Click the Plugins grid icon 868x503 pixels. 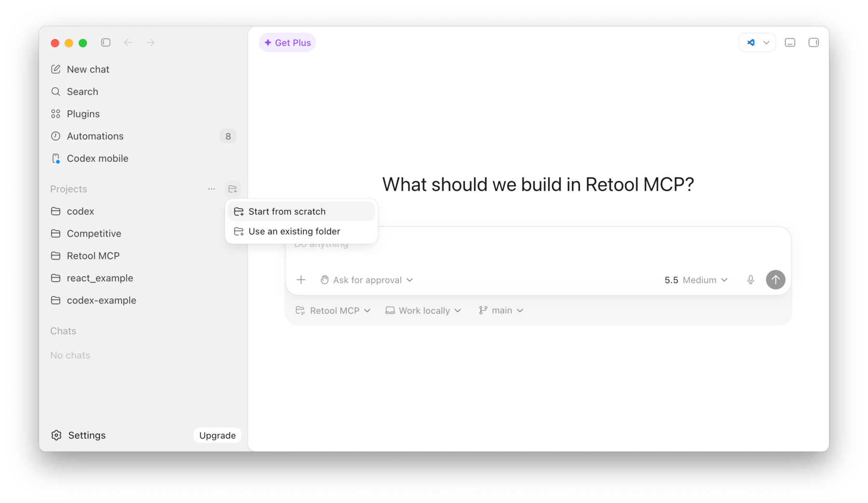point(56,114)
